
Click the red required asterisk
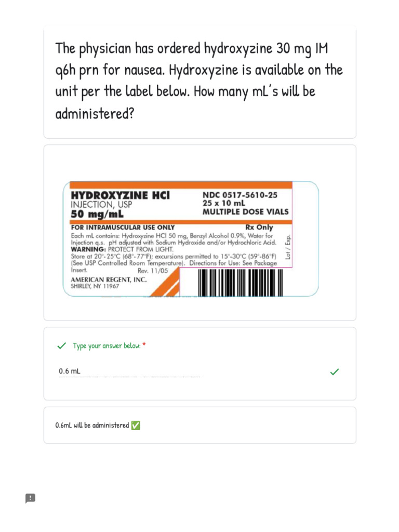pyautogui.click(x=144, y=345)
